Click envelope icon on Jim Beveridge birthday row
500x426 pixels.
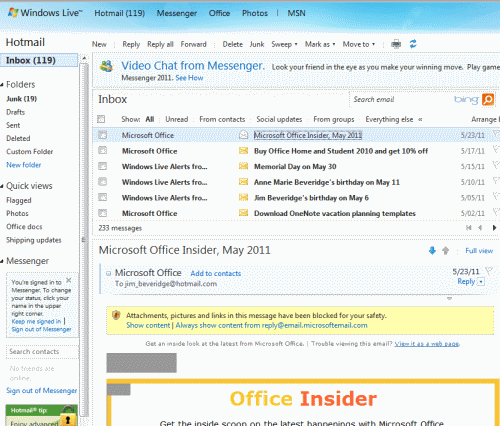[x=244, y=197]
